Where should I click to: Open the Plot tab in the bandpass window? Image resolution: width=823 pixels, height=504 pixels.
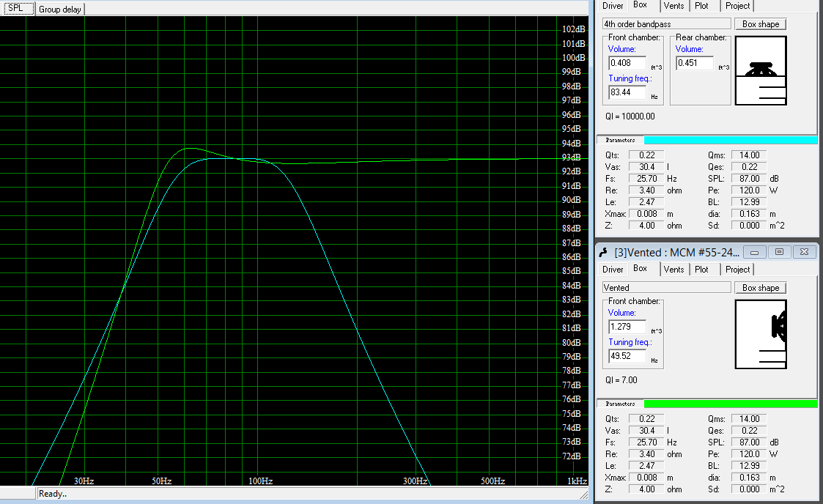point(701,6)
